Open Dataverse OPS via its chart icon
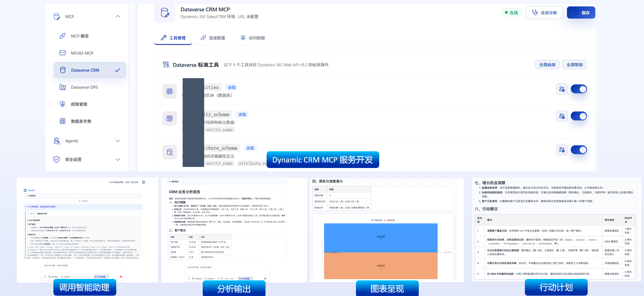Image resolution: width=644 pixels, height=296 pixels. pos(62,87)
